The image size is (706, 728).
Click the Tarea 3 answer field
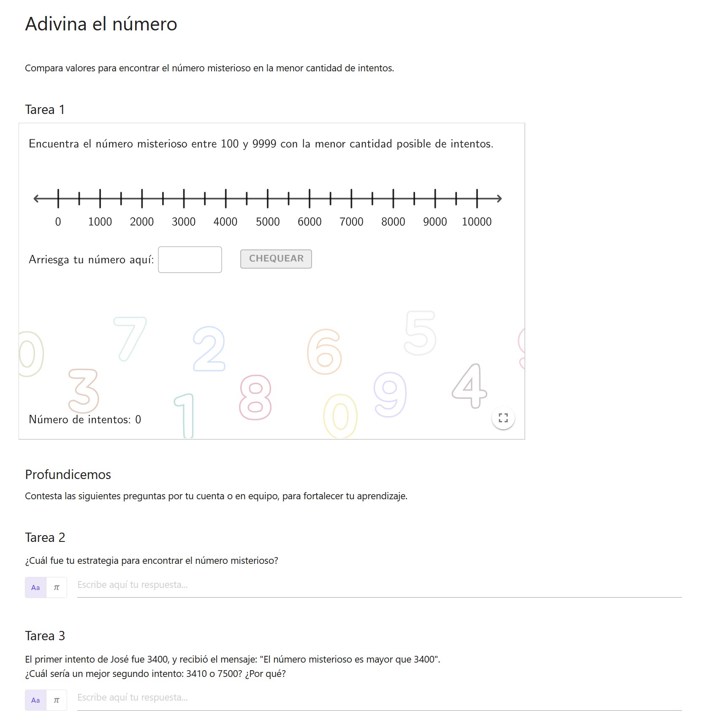pos(379,698)
